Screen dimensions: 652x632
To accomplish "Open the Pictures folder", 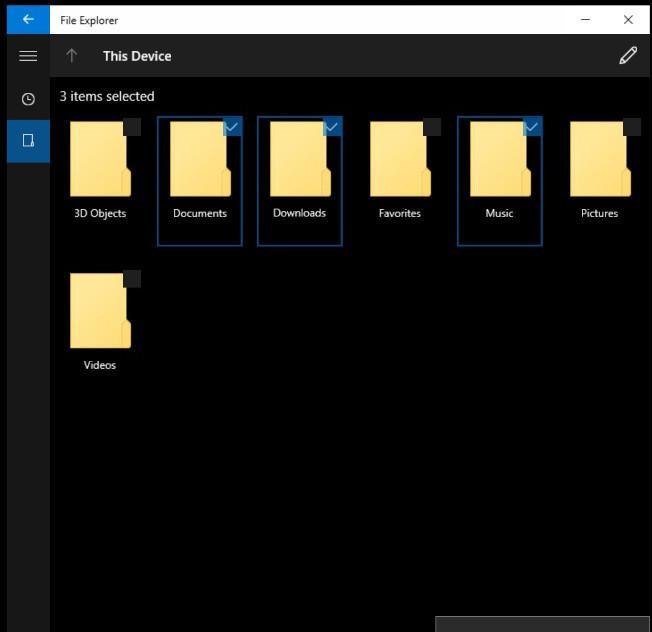I will (x=600, y=159).
